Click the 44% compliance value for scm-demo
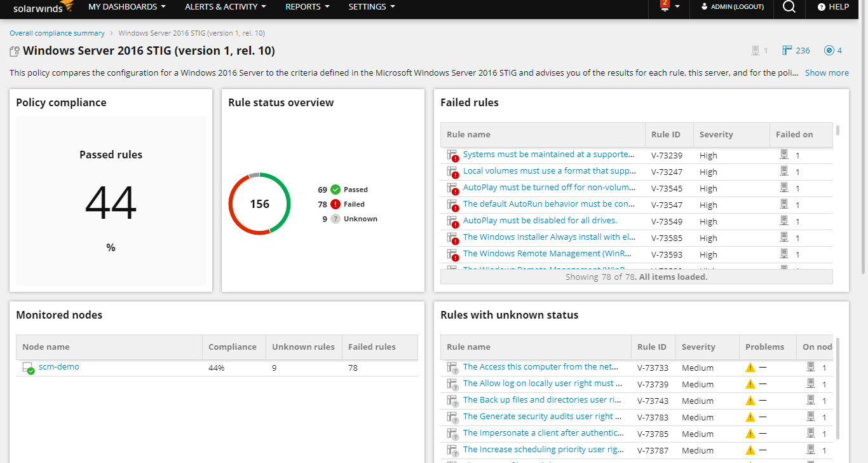Viewport: 868px width, 463px height. coord(216,368)
